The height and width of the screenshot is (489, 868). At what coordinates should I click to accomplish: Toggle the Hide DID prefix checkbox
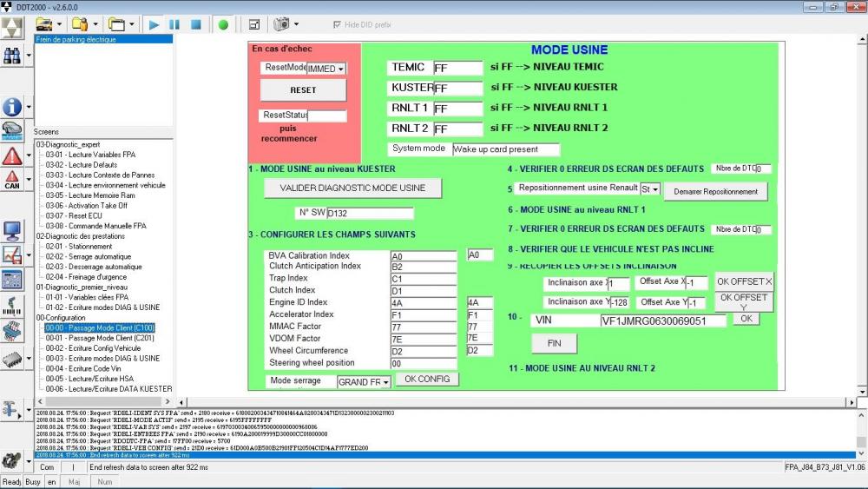click(x=337, y=24)
